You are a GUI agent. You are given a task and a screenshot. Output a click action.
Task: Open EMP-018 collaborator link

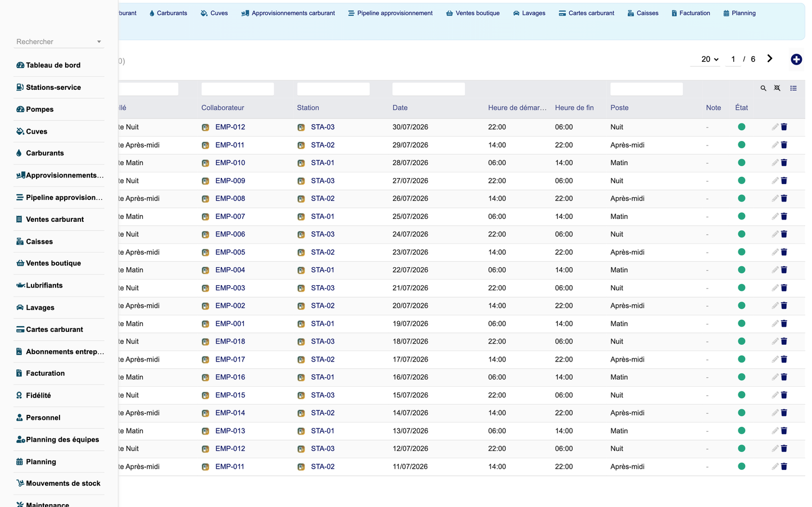tap(230, 341)
